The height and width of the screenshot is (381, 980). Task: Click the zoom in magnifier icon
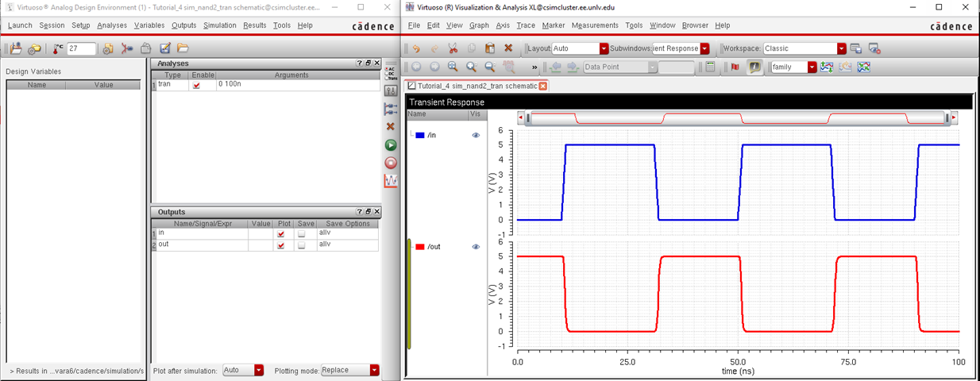pyautogui.click(x=453, y=67)
